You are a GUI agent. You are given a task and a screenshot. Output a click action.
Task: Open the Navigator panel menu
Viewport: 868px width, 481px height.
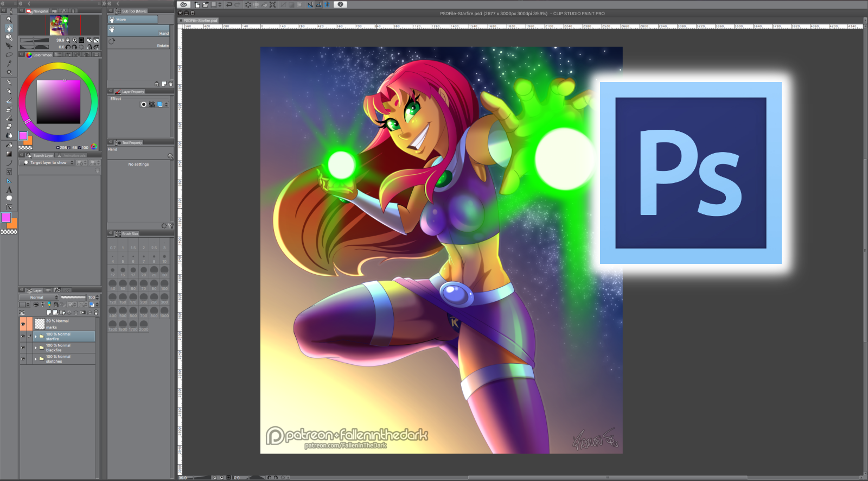pyautogui.click(x=22, y=11)
